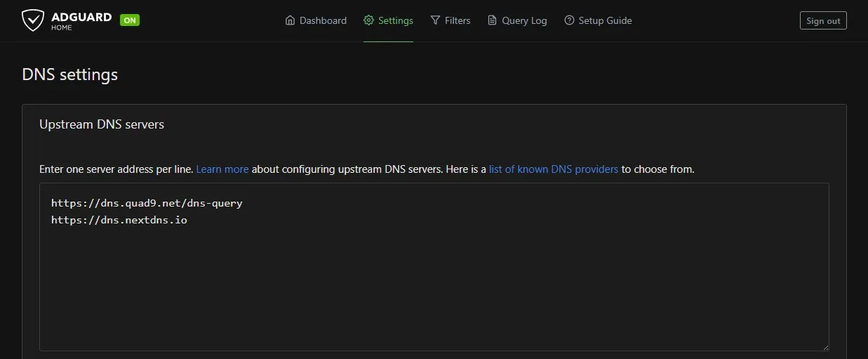
Task: Click the text area resize handle
Action: pos(824,346)
